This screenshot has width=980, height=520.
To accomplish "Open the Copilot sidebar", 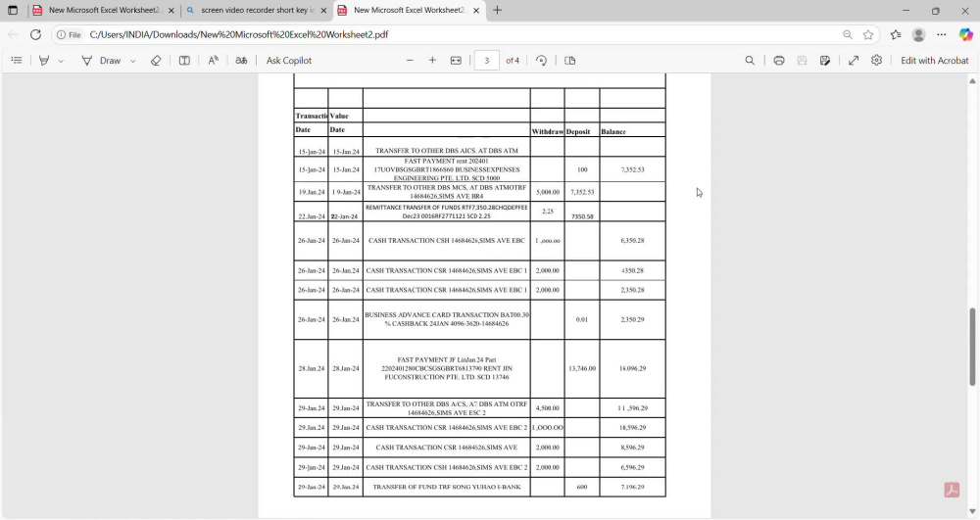I will pyautogui.click(x=965, y=35).
